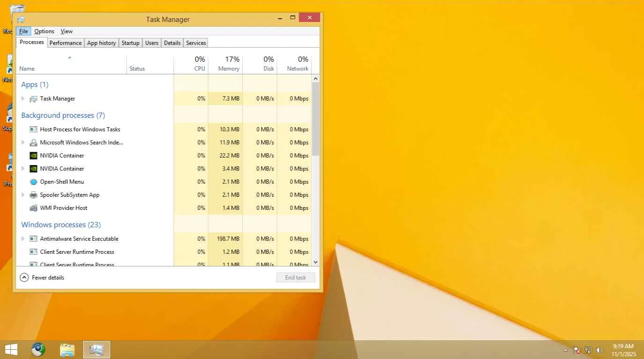
Task: Open the Options menu
Action: pos(44,31)
